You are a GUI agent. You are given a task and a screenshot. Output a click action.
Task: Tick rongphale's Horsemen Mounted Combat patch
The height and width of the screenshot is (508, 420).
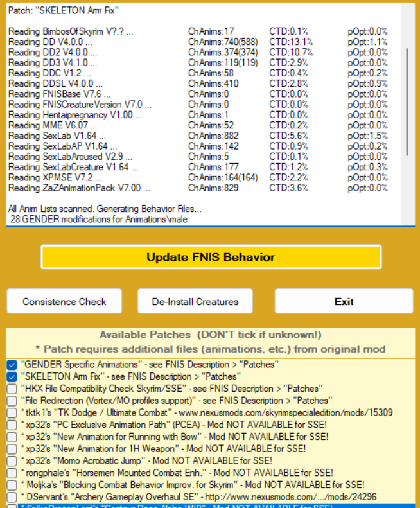click(x=12, y=473)
